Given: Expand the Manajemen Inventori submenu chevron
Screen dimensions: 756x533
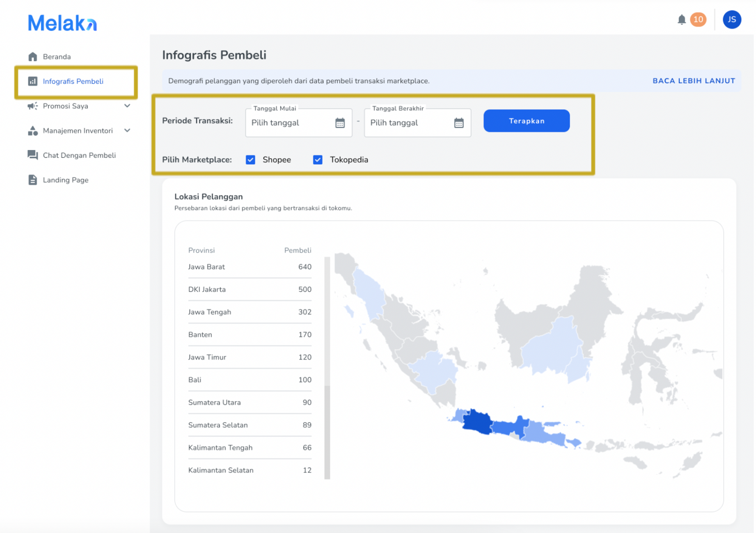Looking at the screenshot, I should 127,130.
